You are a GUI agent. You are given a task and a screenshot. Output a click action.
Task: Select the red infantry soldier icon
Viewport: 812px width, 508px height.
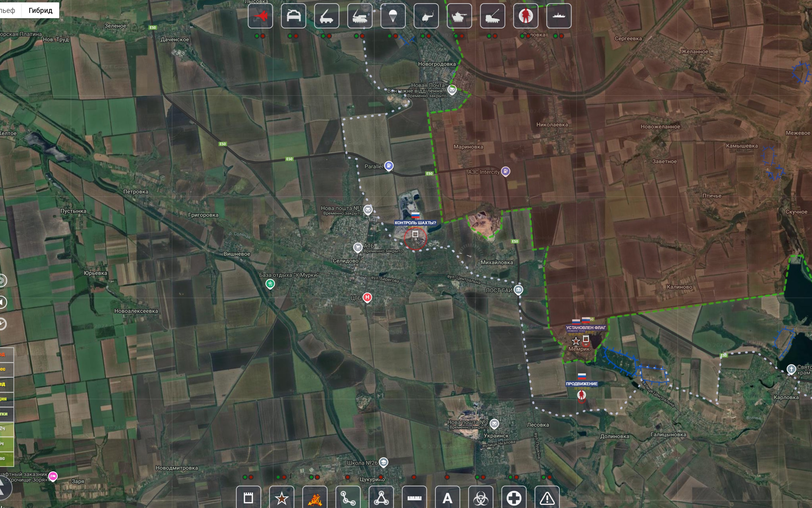[x=526, y=16]
